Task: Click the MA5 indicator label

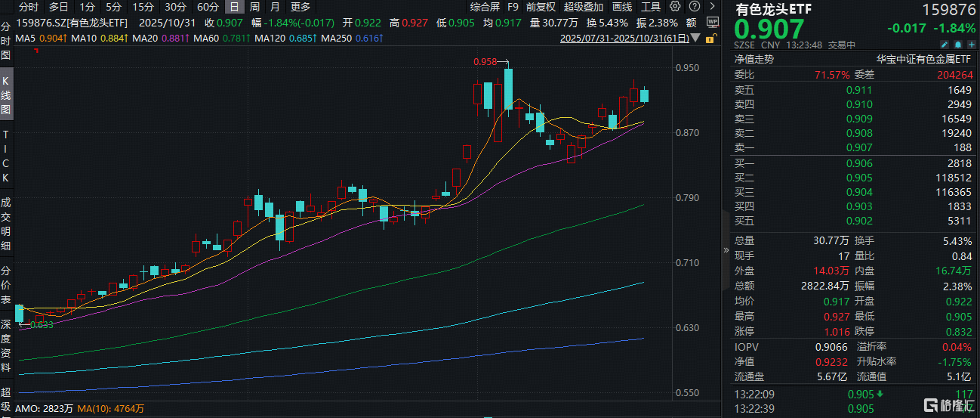Action: (24, 38)
